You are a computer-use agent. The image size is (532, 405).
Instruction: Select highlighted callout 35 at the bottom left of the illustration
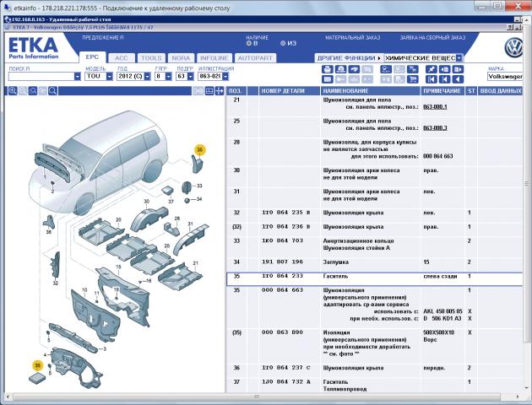coord(38,365)
